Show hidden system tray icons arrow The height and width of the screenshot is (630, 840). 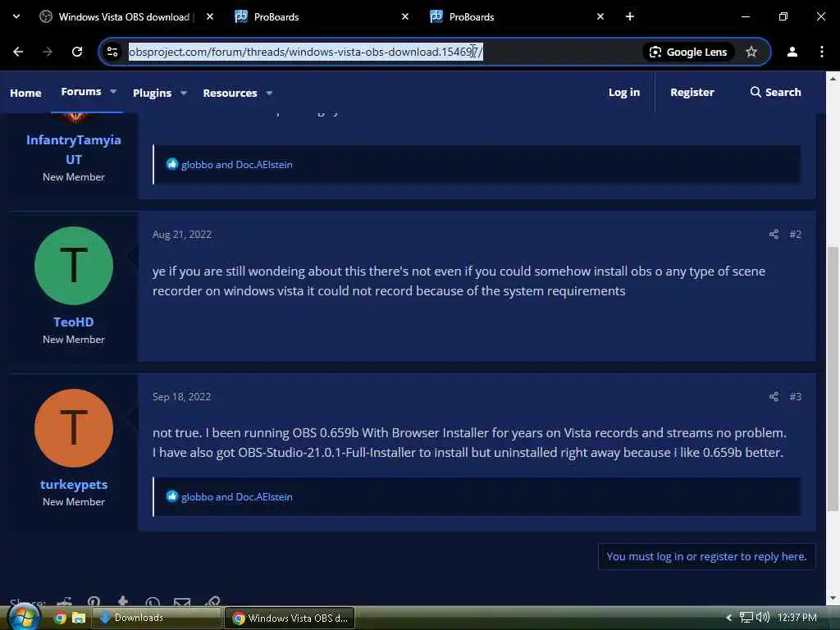click(728, 618)
